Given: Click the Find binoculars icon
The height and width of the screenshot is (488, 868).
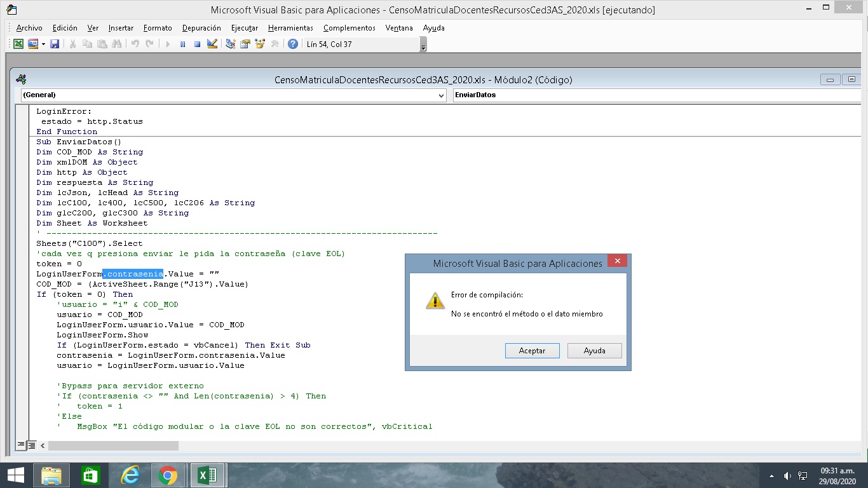Looking at the screenshot, I should (116, 44).
